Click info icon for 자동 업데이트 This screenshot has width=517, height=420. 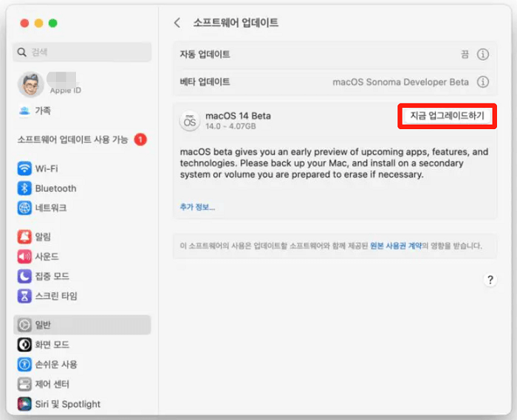click(x=483, y=54)
